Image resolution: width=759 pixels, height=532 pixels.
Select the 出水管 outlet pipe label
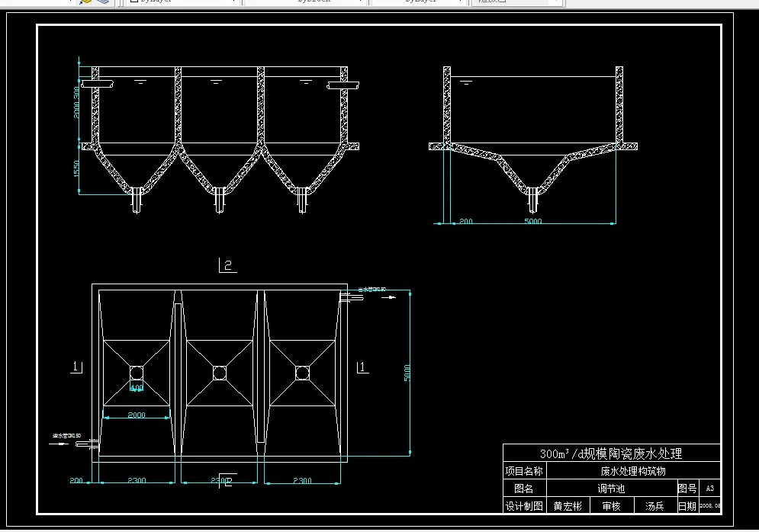pos(371,289)
